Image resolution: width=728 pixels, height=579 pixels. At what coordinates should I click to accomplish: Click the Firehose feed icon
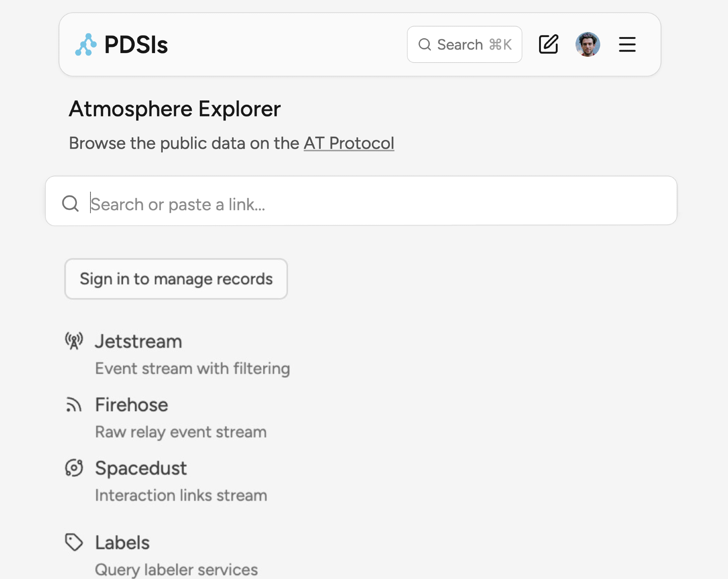(74, 405)
